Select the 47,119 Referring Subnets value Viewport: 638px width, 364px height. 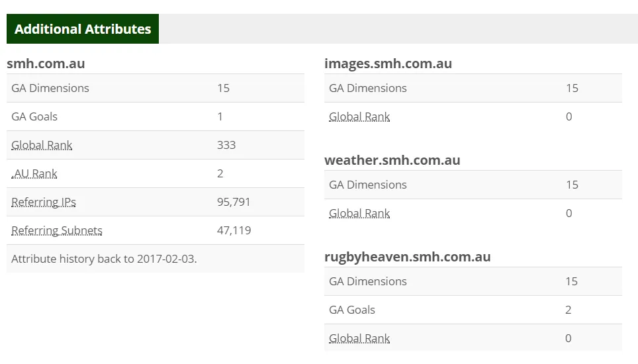pos(234,230)
